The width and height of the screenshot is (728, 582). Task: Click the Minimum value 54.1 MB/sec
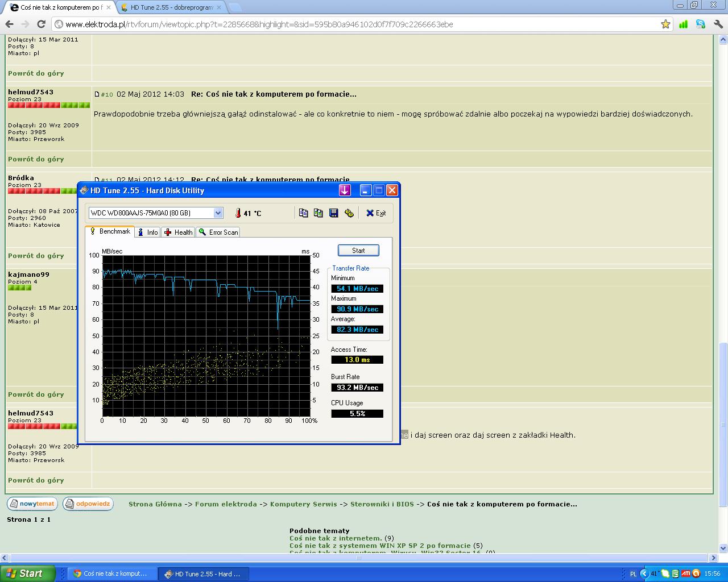(357, 289)
